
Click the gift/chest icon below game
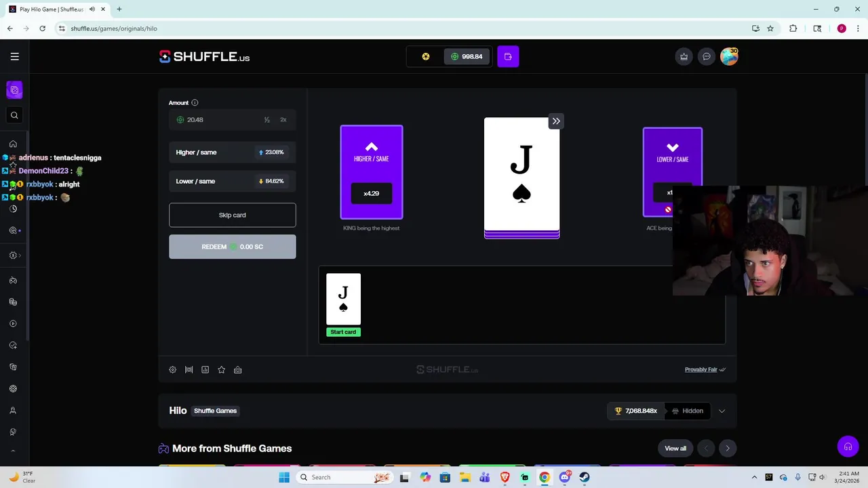(238, 370)
